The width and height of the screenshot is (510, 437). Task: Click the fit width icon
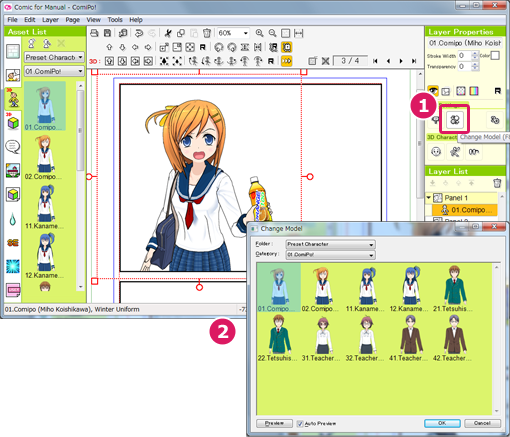pos(299,33)
